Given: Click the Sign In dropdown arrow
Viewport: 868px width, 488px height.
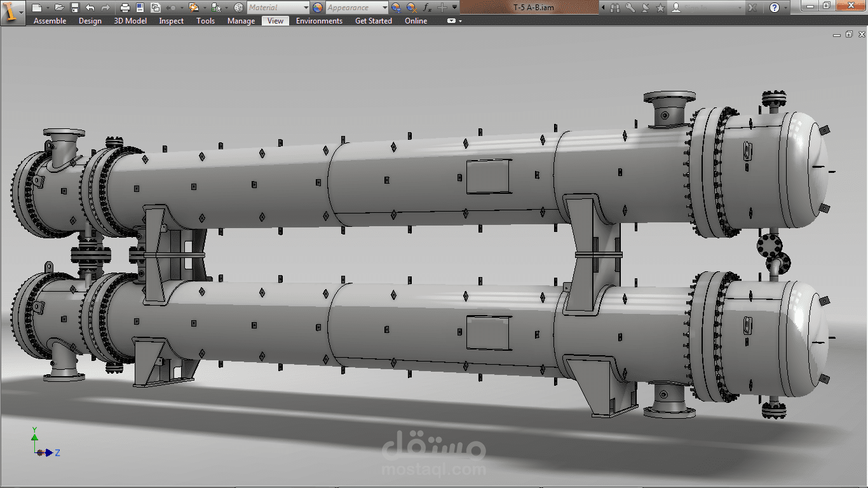Looking at the screenshot, I should (740, 8).
